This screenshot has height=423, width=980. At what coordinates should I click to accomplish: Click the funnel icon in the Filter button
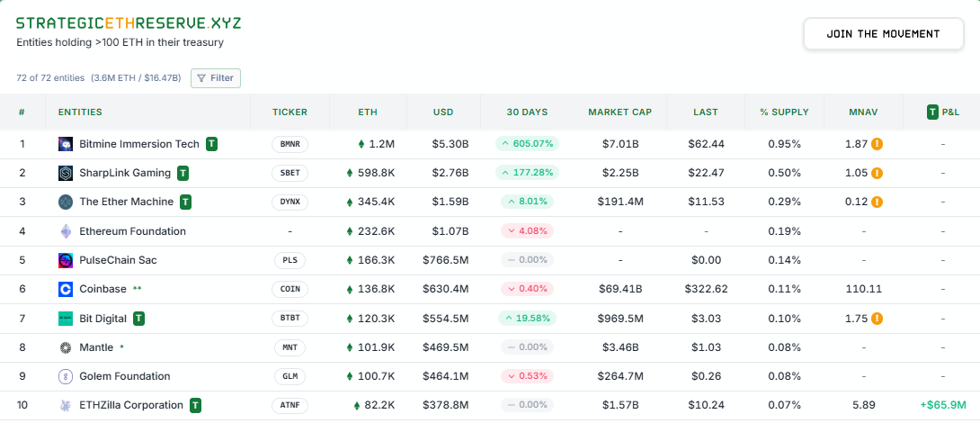coord(201,78)
